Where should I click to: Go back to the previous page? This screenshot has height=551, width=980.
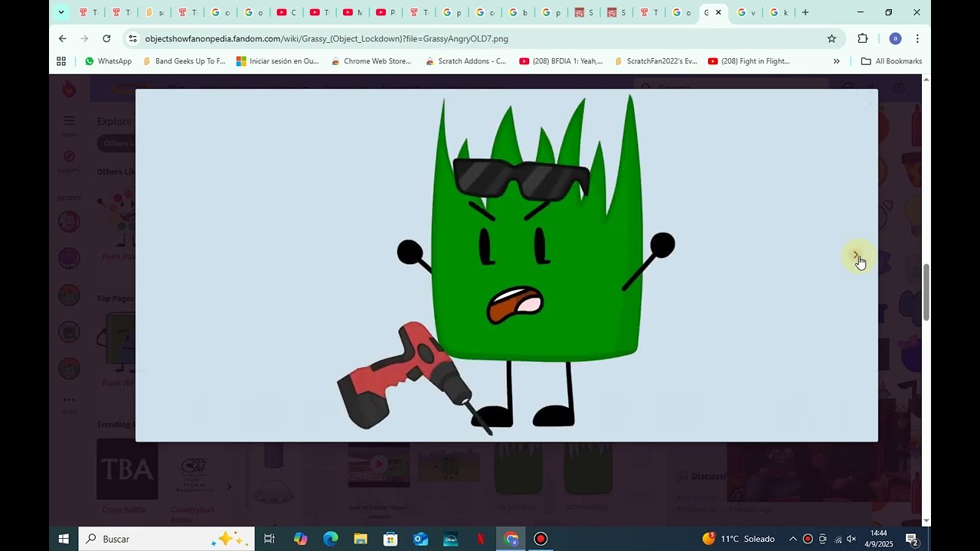63,38
